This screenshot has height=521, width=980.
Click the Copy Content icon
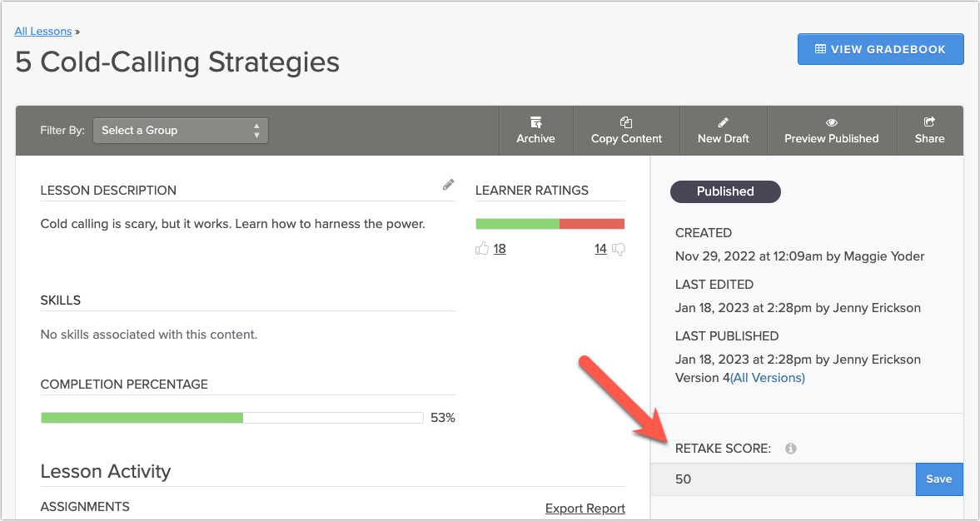(626, 122)
